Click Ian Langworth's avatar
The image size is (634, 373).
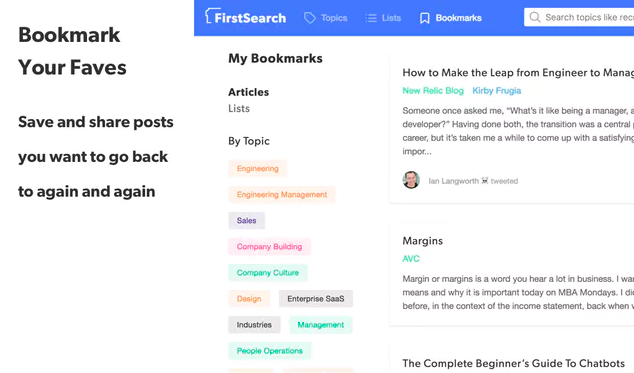tap(411, 180)
